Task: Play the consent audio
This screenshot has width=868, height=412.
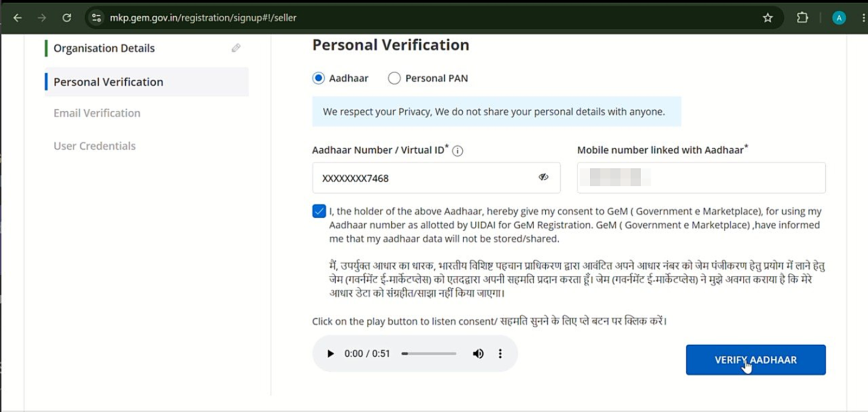Action: pos(330,354)
